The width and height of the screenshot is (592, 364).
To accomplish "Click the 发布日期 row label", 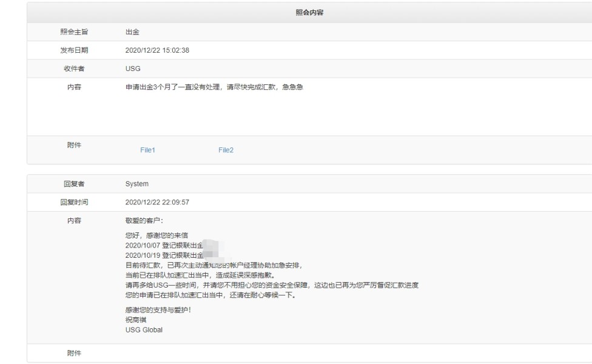I will point(74,50).
